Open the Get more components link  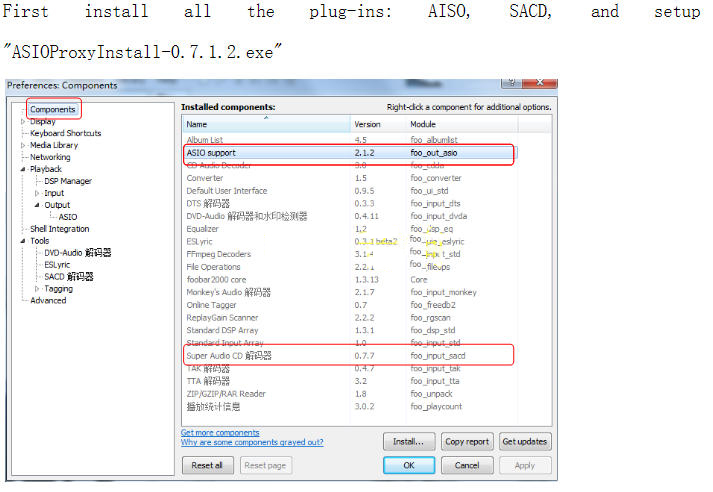click(220, 432)
